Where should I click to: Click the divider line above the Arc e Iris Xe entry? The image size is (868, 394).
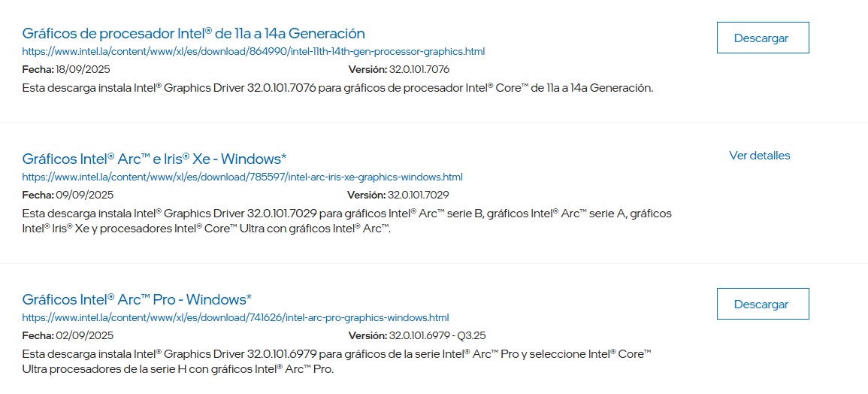[434, 123]
